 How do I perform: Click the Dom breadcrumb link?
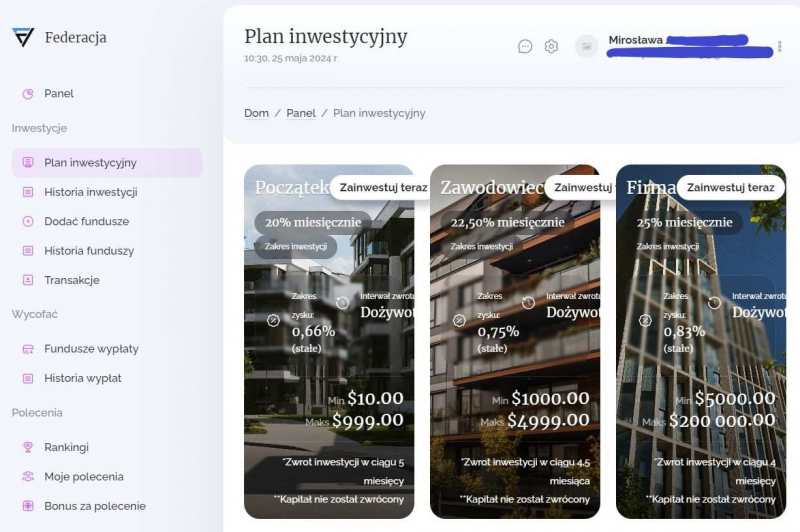pos(256,113)
